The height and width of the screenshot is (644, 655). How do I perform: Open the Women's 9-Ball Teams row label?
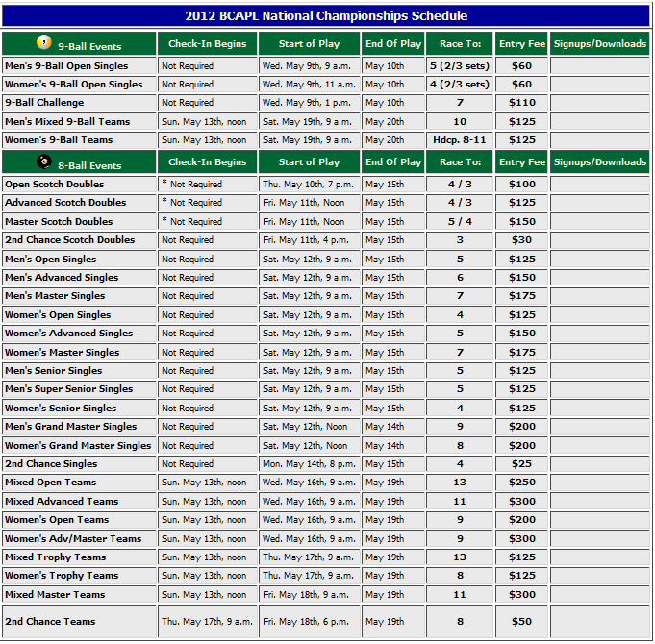pos(58,140)
